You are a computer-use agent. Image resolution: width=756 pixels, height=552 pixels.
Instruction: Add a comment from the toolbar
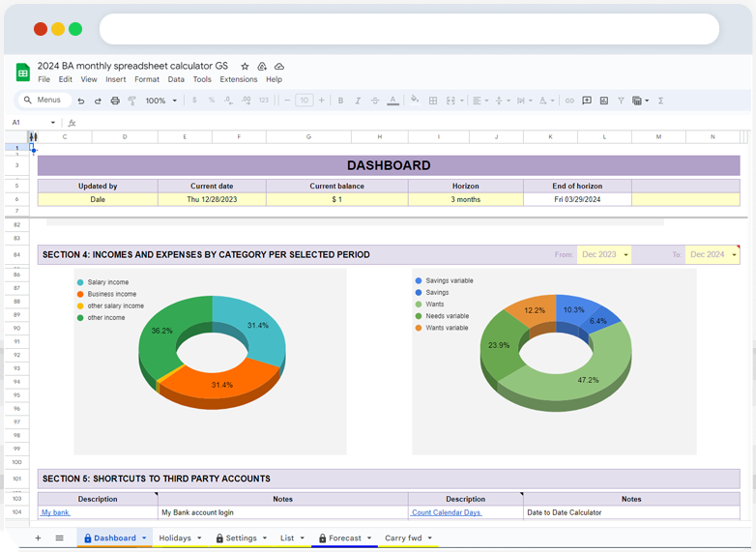pos(587,101)
